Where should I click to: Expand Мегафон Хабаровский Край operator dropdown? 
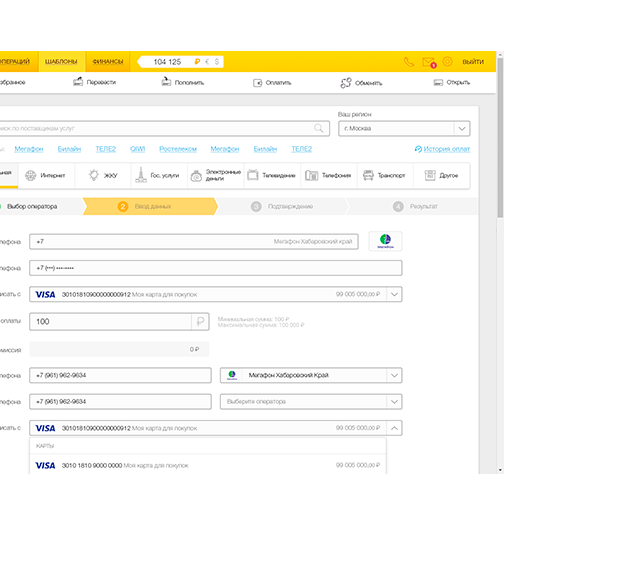pyautogui.click(x=394, y=375)
